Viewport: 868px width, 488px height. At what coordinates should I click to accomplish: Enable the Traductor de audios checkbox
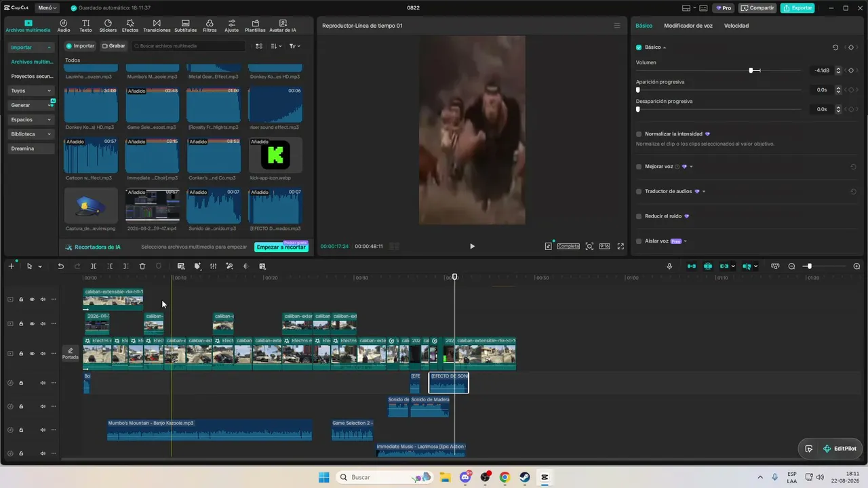639,192
